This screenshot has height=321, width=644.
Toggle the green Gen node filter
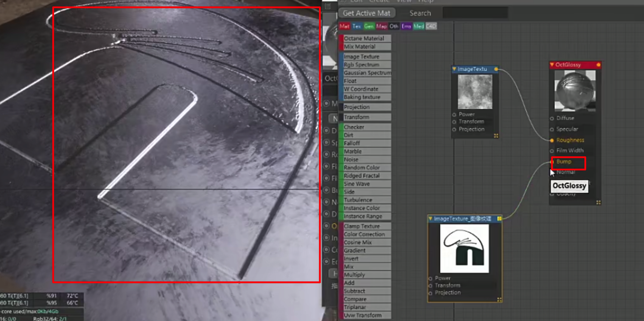(369, 26)
